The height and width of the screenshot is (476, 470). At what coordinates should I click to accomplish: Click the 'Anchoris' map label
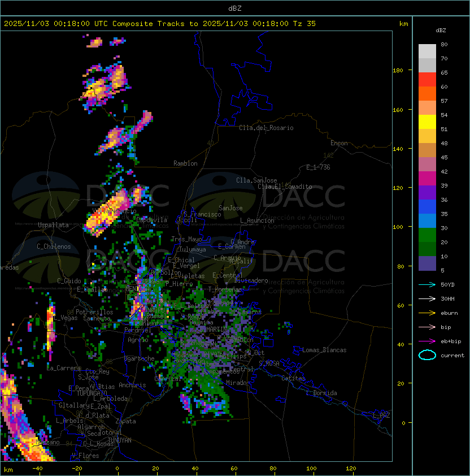coord(132,385)
